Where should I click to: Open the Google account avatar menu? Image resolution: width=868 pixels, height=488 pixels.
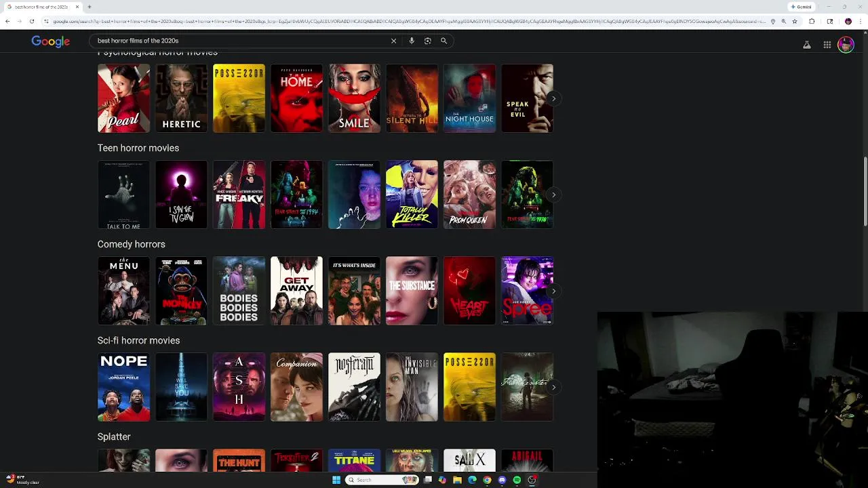coord(846,45)
